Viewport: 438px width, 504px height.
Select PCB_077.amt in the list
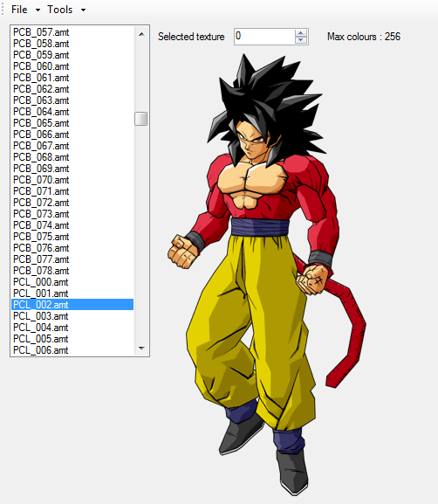click(x=72, y=259)
